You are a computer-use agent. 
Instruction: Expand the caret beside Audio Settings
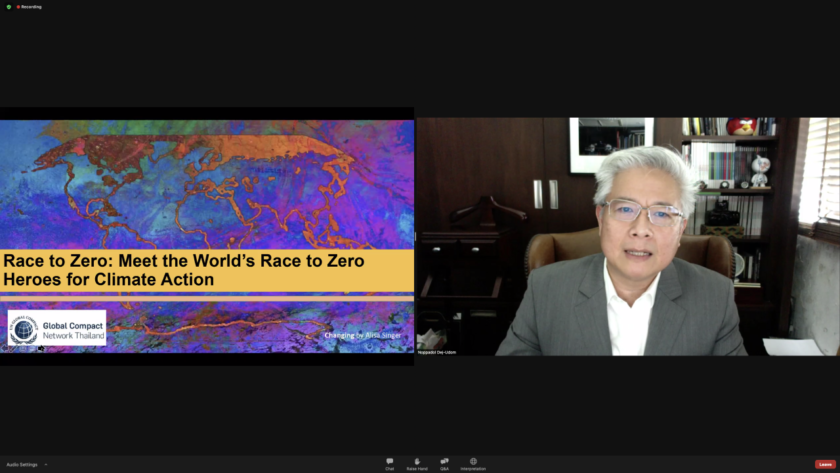click(x=45, y=464)
